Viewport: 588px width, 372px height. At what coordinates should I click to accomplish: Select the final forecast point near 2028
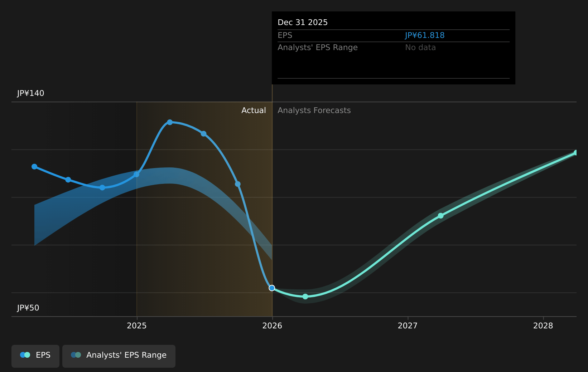coord(576,153)
